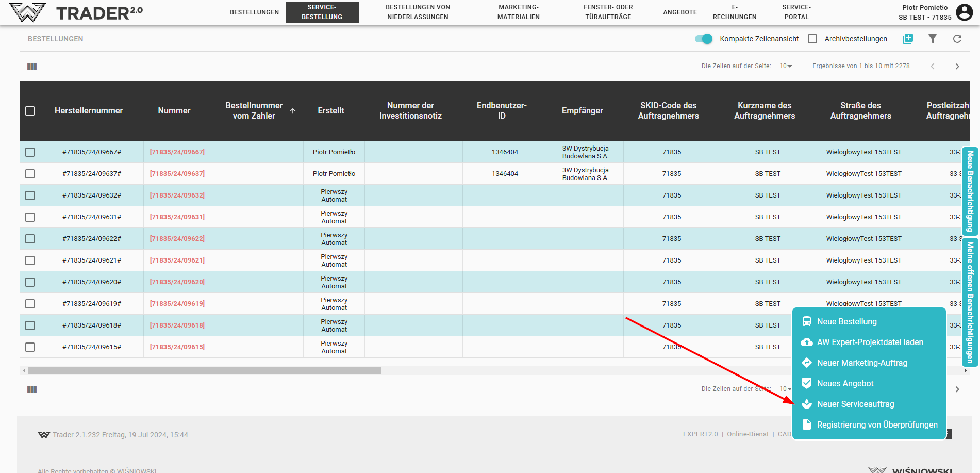Sort by Bestellnummer vom Zahler arrow
This screenshot has height=473, width=980.
pyautogui.click(x=293, y=111)
